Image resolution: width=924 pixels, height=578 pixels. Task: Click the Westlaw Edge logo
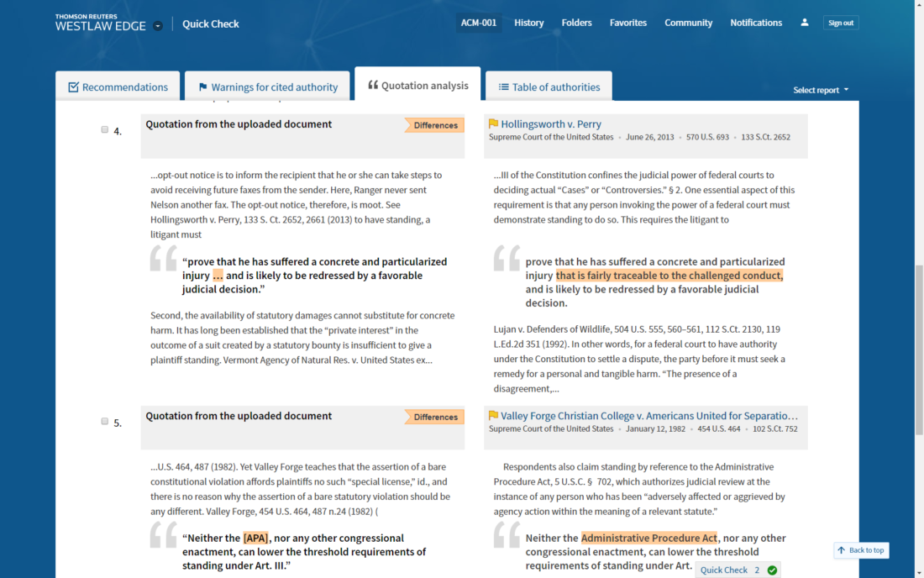click(x=100, y=23)
